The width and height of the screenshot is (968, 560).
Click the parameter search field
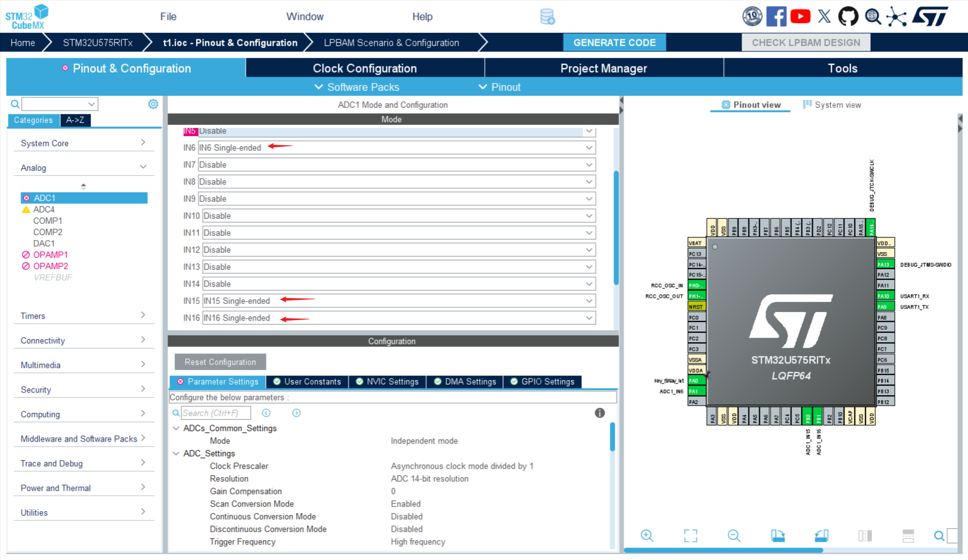coord(216,413)
